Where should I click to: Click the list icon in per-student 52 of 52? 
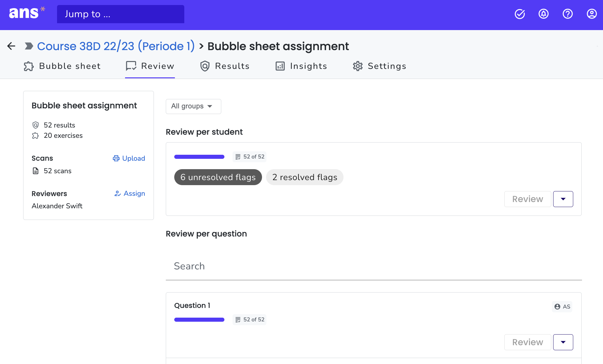tap(238, 157)
